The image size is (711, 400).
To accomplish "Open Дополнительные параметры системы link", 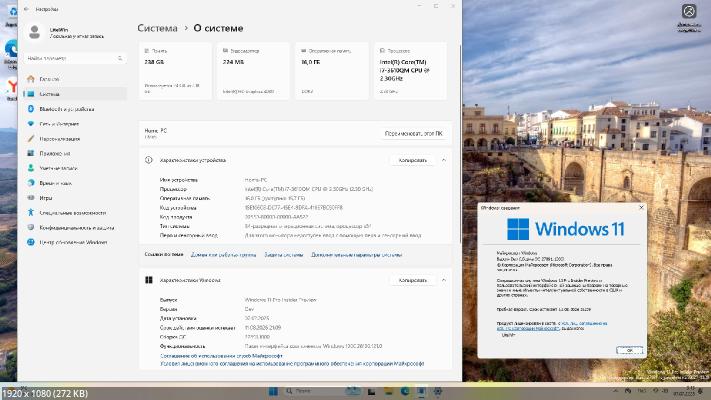I will (x=356, y=255).
